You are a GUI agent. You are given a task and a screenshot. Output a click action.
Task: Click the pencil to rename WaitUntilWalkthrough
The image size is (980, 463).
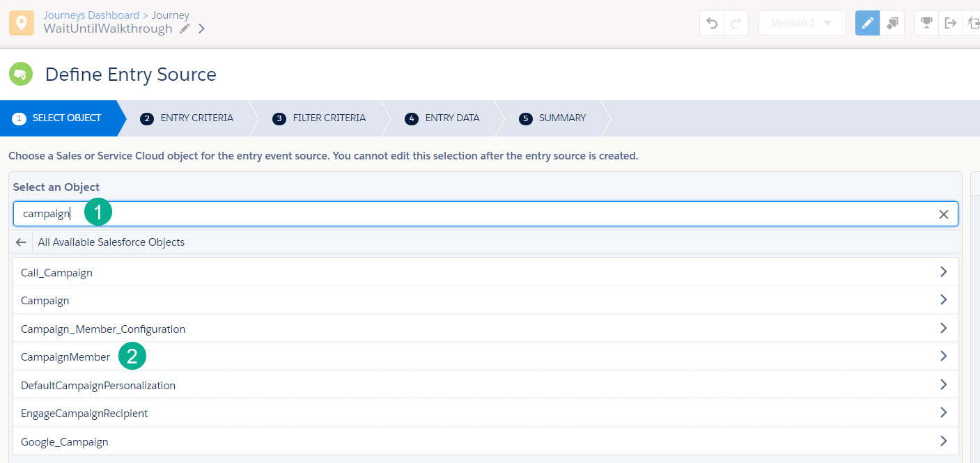[183, 30]
